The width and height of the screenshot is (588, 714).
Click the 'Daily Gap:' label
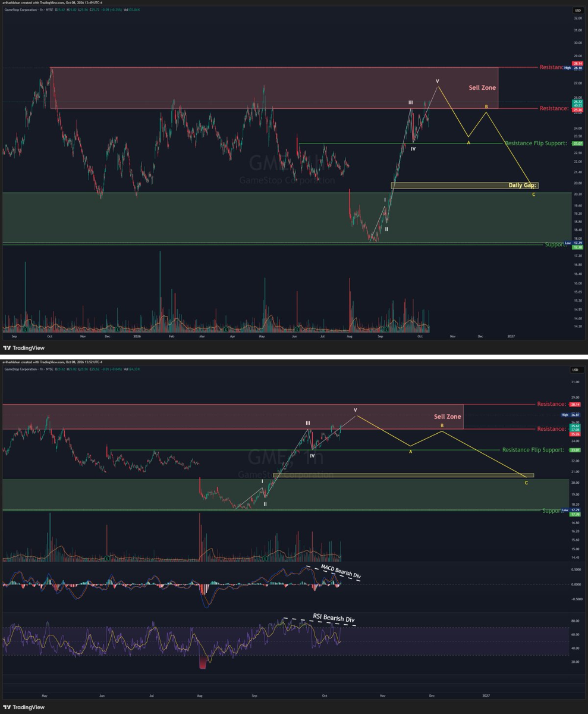click(523, 186)
